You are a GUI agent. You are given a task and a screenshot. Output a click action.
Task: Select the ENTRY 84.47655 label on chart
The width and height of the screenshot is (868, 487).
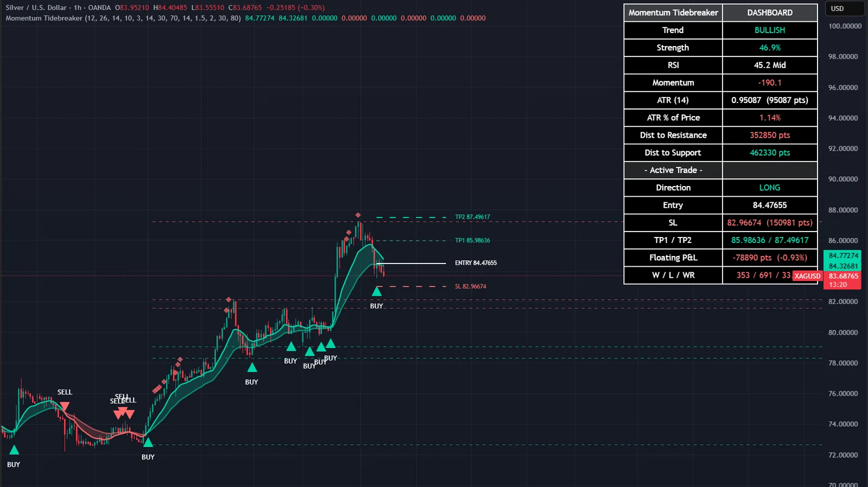coord(476,263)
